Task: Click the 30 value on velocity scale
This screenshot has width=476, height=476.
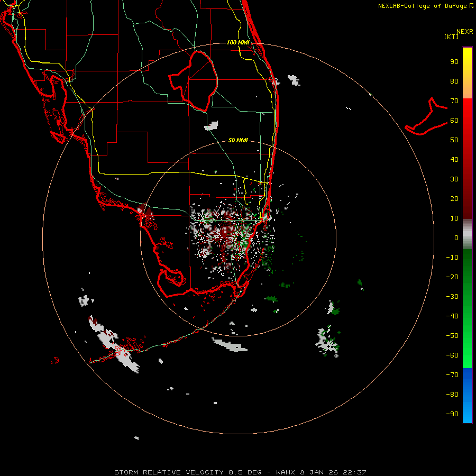Action: pyautogui.click(x=454, y=179)
